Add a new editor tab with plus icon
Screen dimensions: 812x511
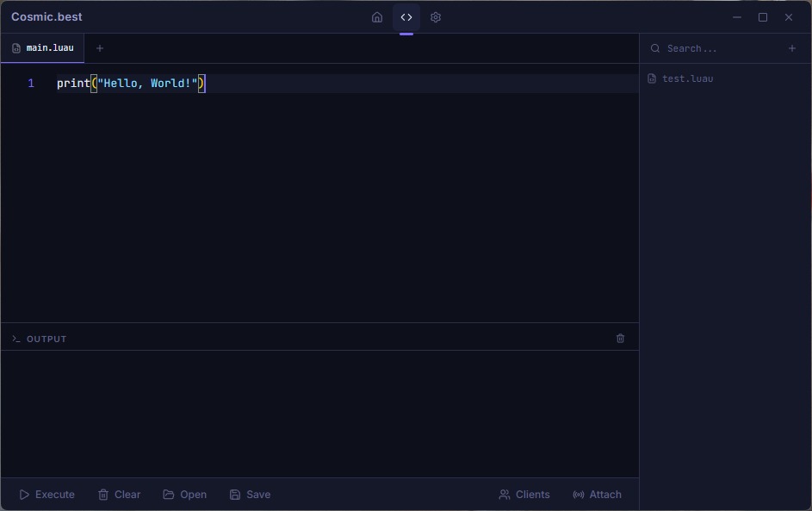pos(100,48)
